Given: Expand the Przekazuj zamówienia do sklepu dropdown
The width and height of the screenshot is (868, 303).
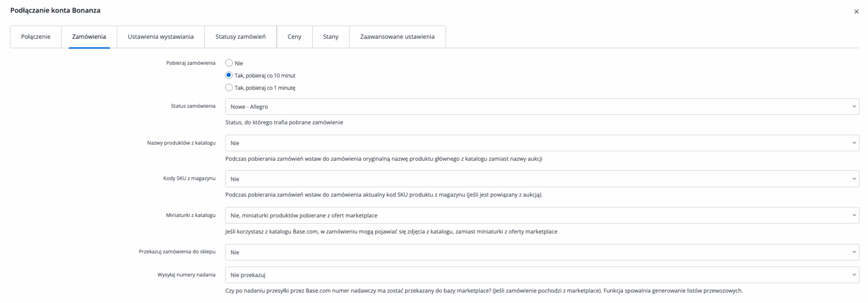Looking at the screenshot, I should (x=542, y=252).
